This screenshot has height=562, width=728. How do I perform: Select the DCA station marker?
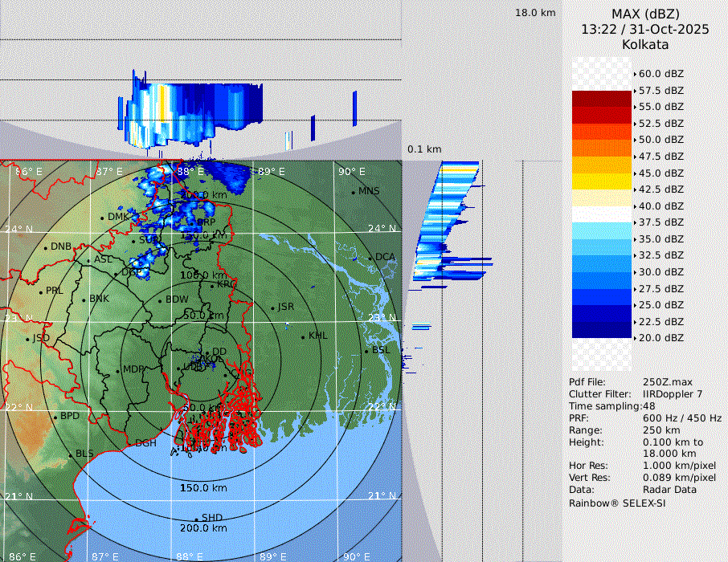[x=371, y=257]
